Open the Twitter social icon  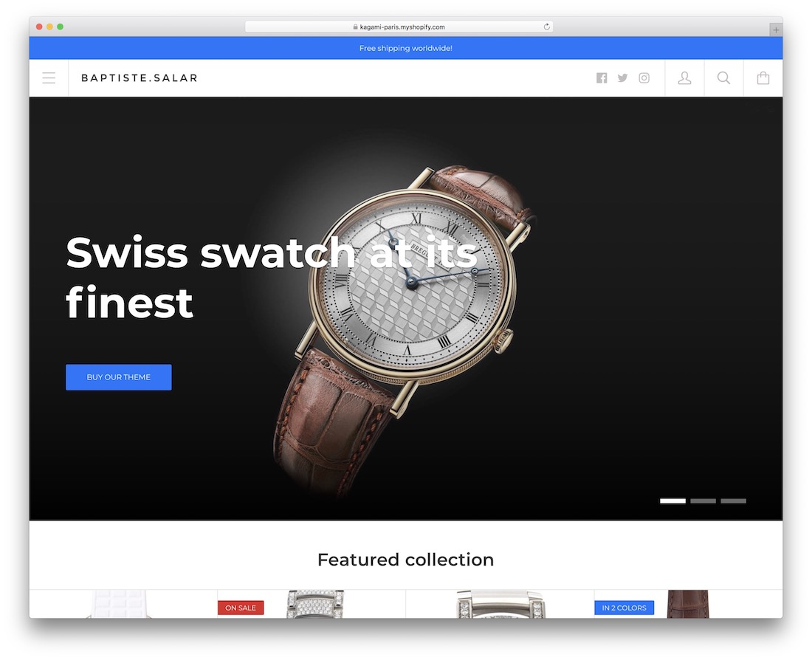point(622,78)
